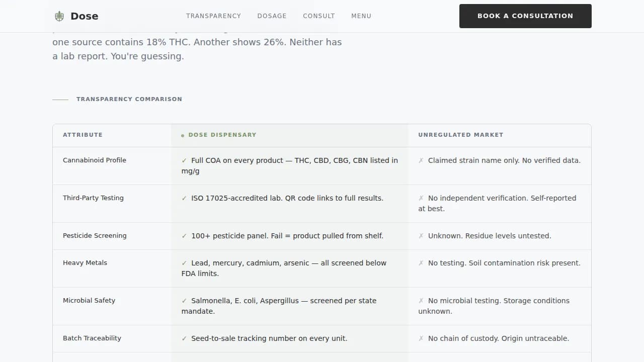Select the Menu nav link
Screen dimensions: 644x362
click(361, 16)
